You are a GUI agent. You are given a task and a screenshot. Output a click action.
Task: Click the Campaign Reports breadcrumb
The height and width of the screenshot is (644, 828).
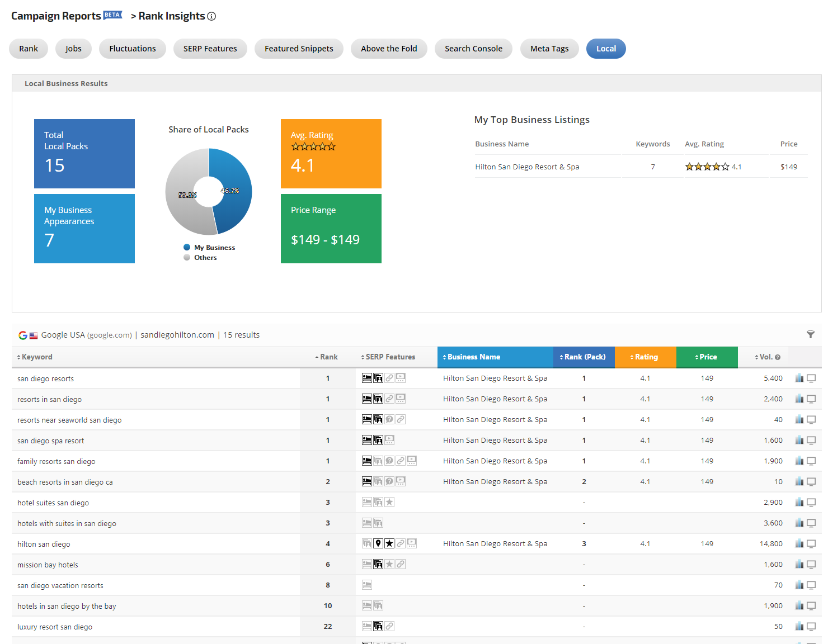[56, 16]
